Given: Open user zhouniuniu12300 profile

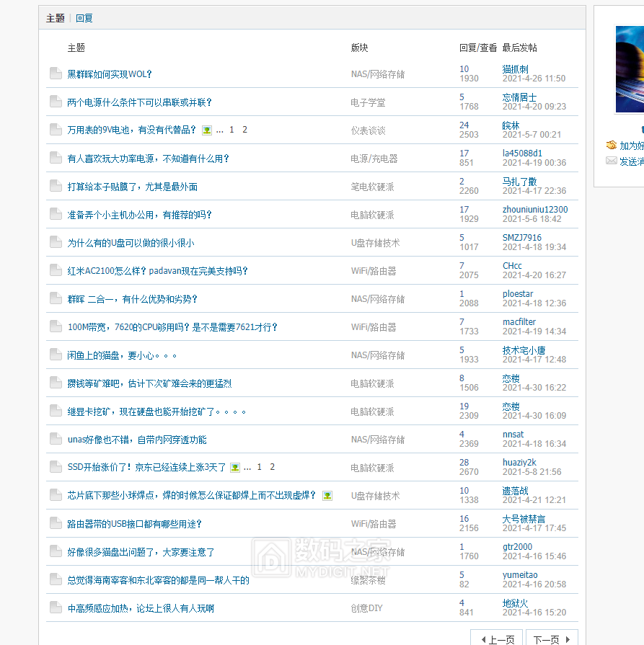Looking at the screenshot, I should point(534,210).
